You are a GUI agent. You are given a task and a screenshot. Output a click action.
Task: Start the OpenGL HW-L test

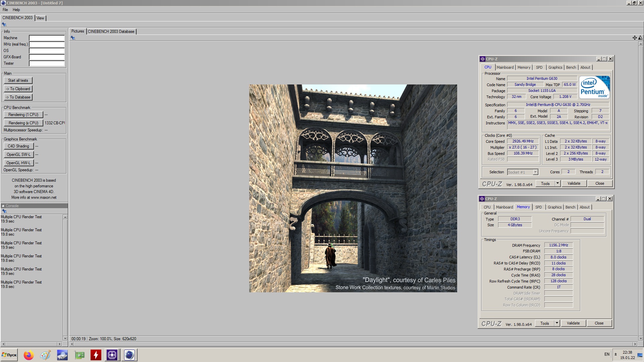[18, 163]
